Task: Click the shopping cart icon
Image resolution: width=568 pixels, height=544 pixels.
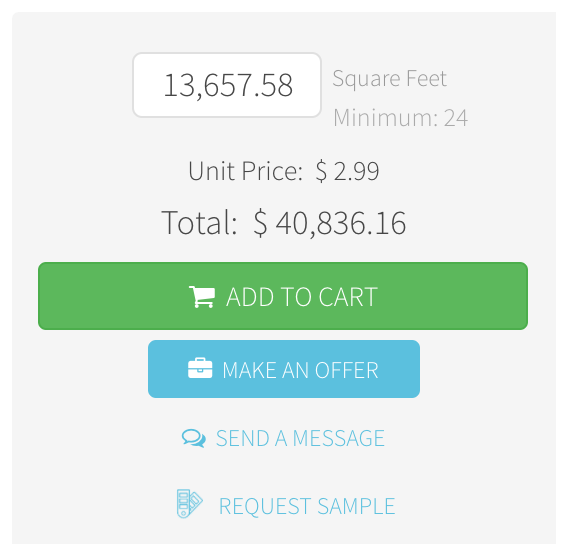Action: coord(202,297)
